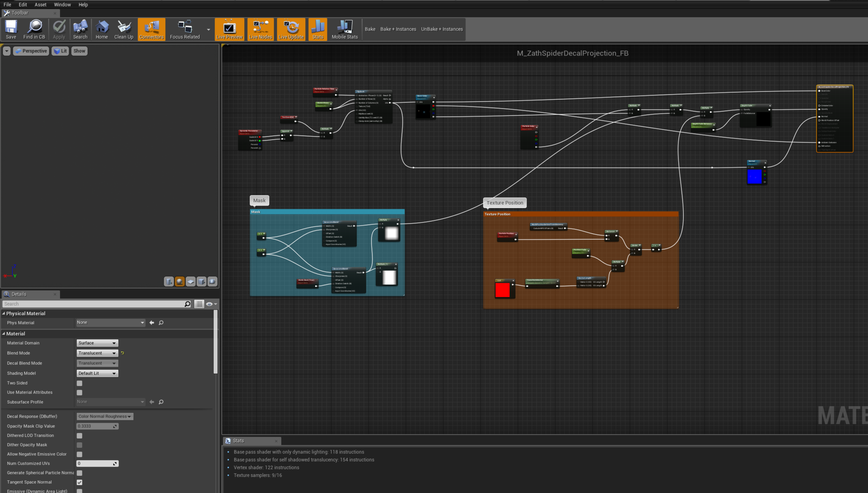
Task: Click the red color node swatch
Action: tap(502, 290)
